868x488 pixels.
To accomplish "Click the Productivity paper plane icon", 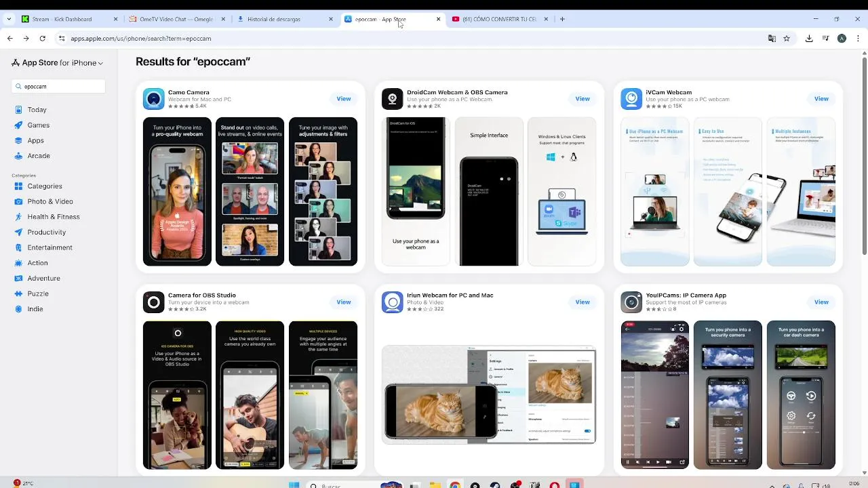I will coord(18,232).
